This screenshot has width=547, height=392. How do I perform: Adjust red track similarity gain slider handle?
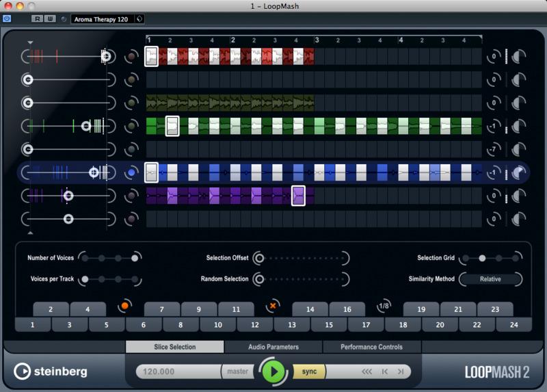point(106,56)
